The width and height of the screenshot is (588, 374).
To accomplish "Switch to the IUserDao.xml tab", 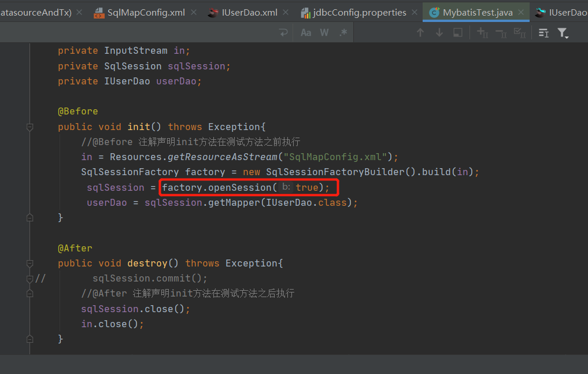I will point(249,13).
